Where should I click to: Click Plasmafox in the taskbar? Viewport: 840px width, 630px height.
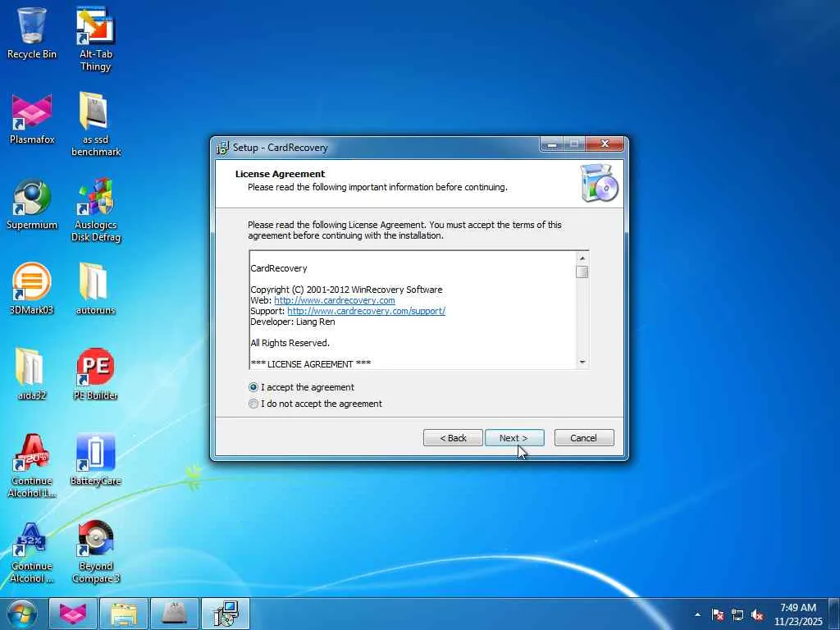[x=73, y=614]
